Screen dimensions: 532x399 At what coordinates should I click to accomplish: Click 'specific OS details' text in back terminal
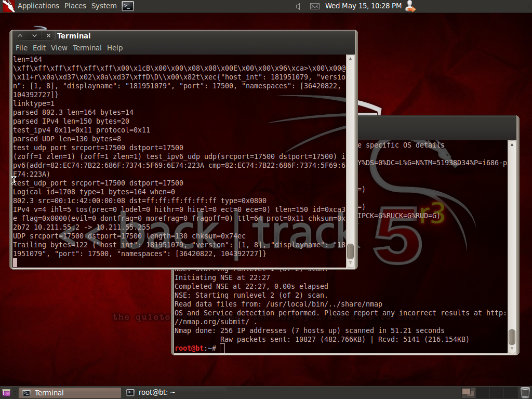pyautogui.click(x=405, y=145)
